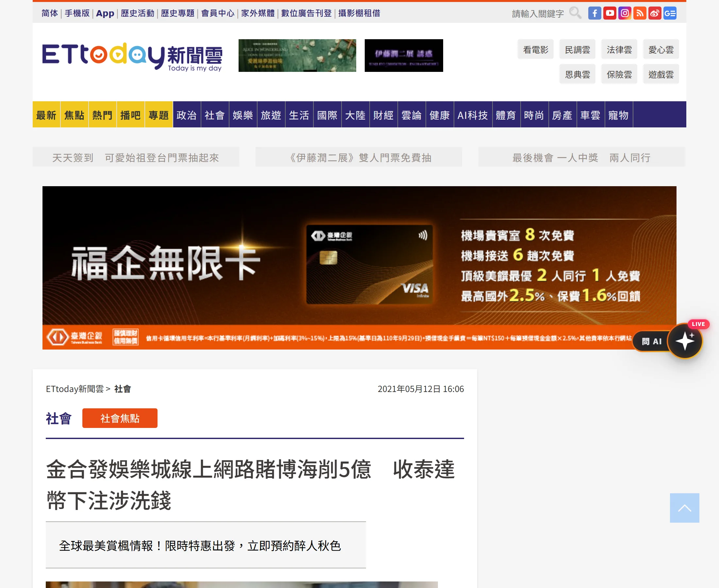
Task: Click the 遊戲雲 button
Action: pos(661,74)
